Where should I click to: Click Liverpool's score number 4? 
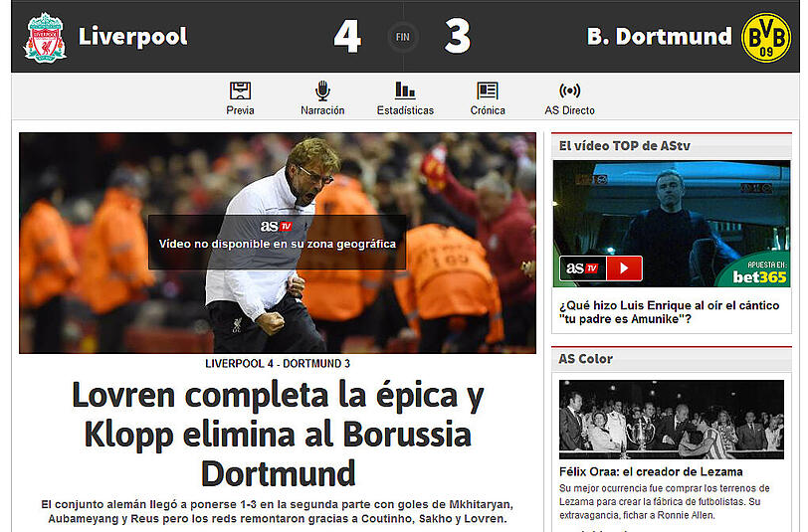pyautogui.click(x=347, y=37)
